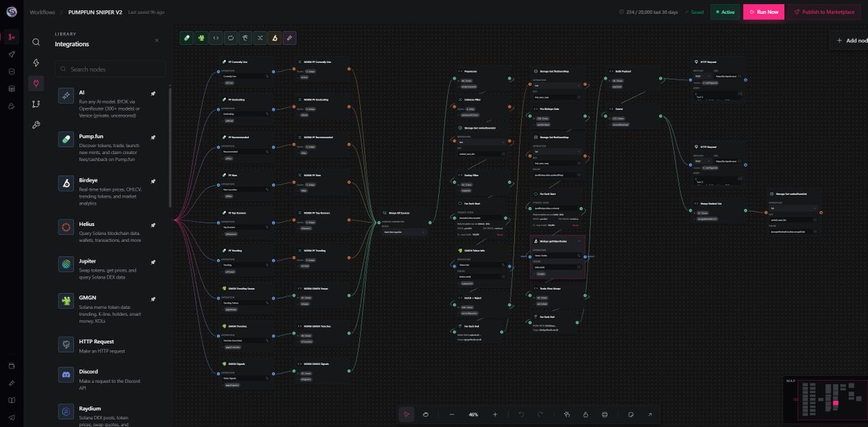This screenshot has width=868, height=427.
Task: Open operation dropdown in Storage Get firstSeenMap node
Action: (556, 85)
